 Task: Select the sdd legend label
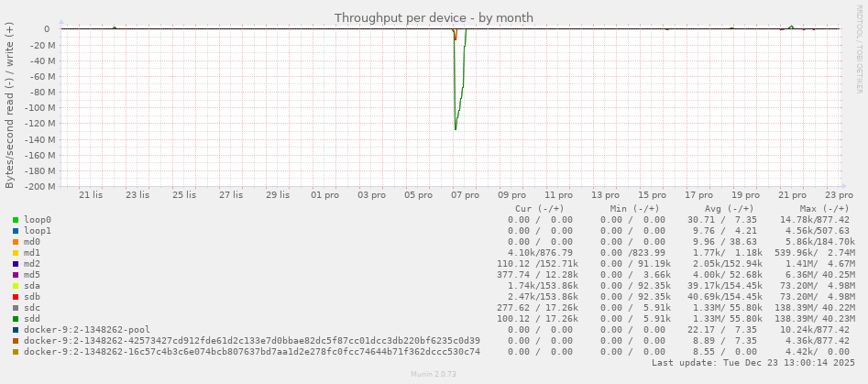pos(32,319)
